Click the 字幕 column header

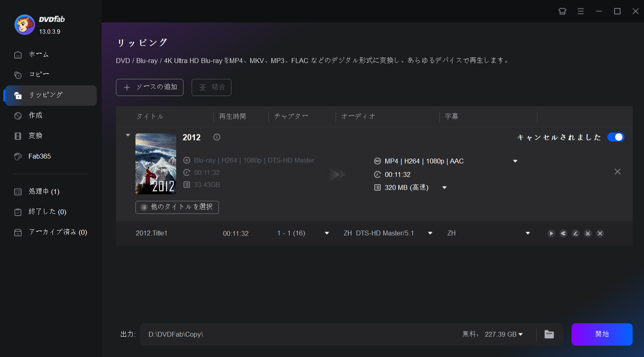(452, 117)
